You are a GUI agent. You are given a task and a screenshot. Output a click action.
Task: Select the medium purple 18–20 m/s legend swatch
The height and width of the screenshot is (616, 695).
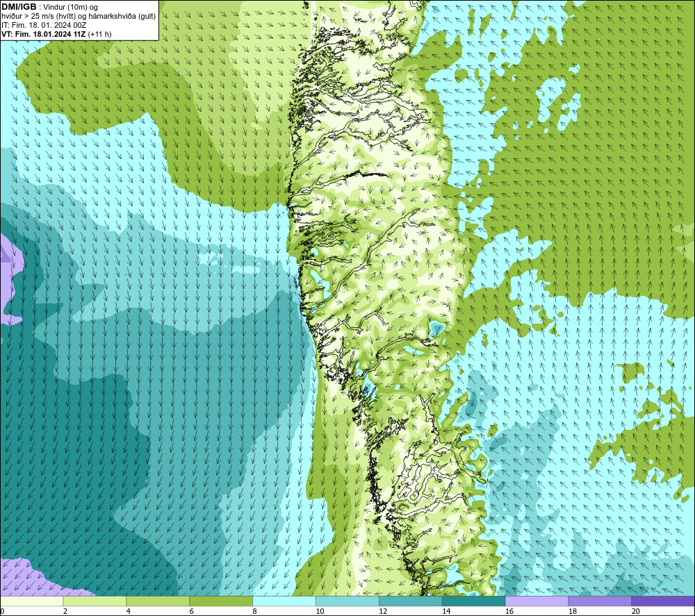coord(600,601)
